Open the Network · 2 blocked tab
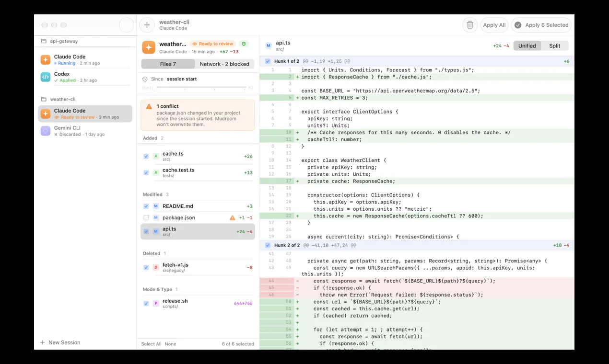The width and height of the screenshot is (609, 364). click(x=224, y=64)
